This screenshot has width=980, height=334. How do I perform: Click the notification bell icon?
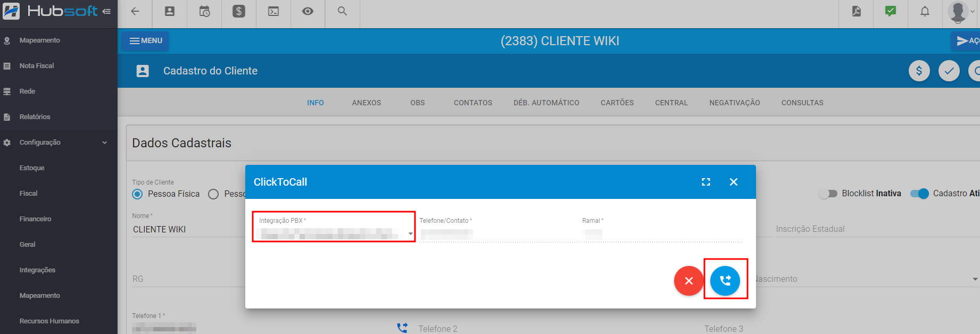[925, 11]
